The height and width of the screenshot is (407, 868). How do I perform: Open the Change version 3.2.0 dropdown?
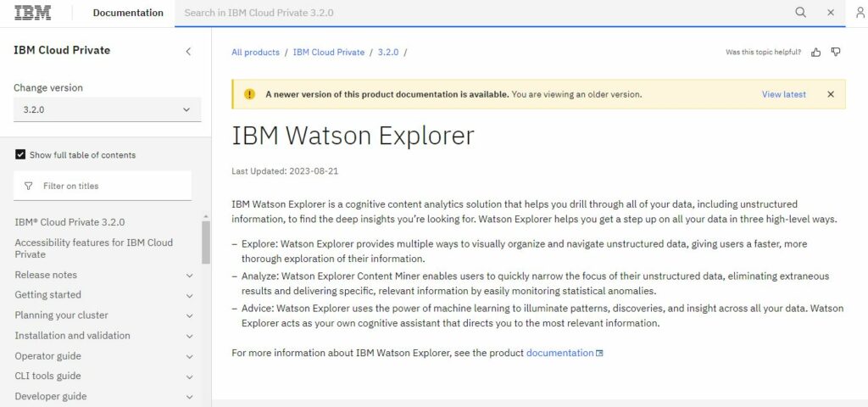coord(108,109)
